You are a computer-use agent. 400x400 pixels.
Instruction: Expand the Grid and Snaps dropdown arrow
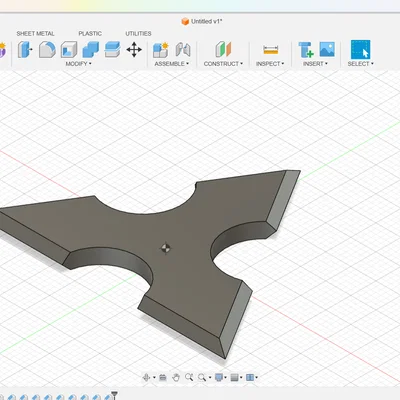(241, 378)
